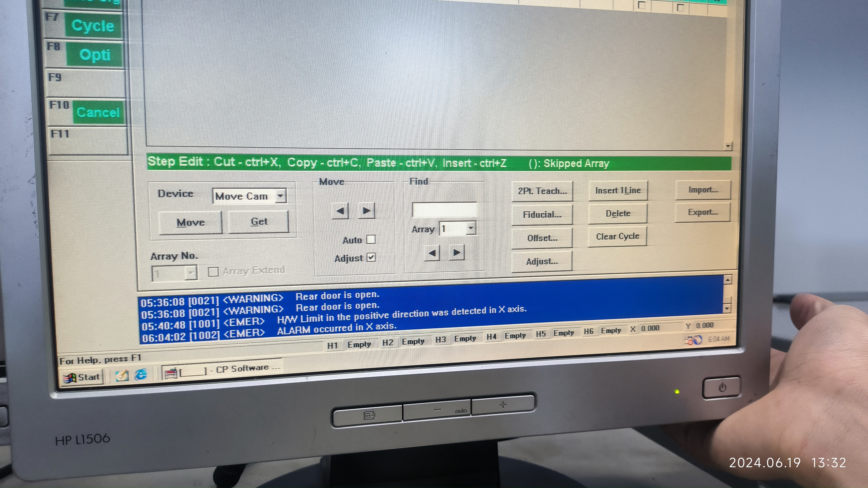Open the Array No. dropdown

click(191, 272)
